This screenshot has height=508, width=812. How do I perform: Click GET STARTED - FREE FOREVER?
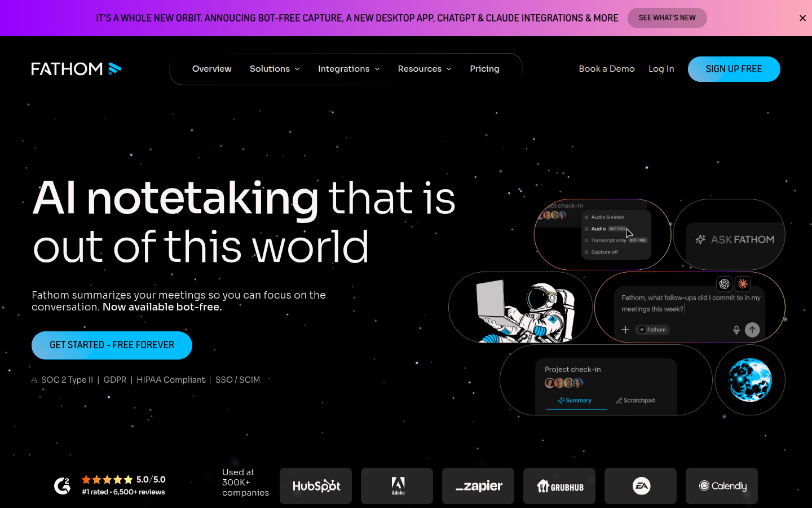tap(111, 345)
